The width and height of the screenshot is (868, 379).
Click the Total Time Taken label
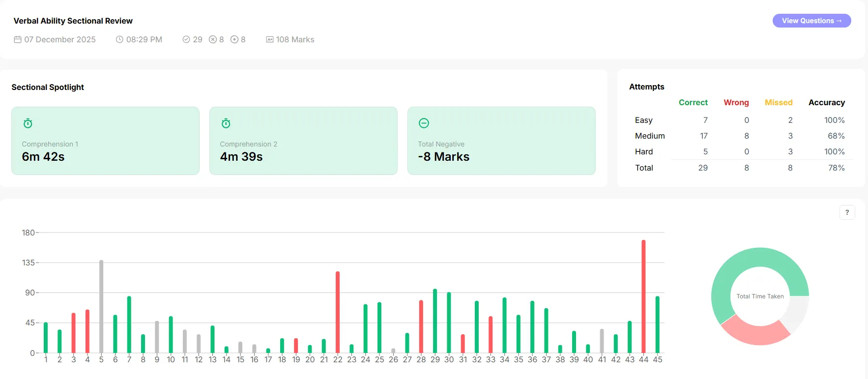tap(760, 296)
